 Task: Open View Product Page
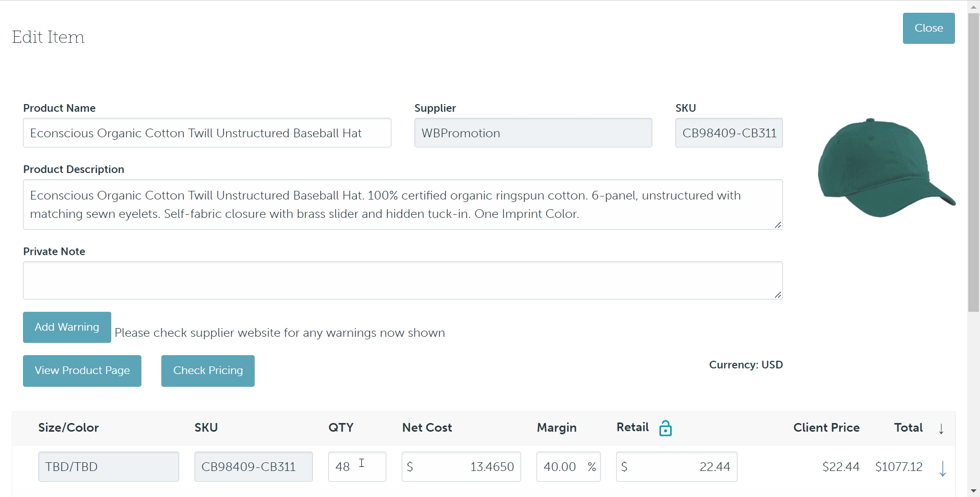pos(82,371)
